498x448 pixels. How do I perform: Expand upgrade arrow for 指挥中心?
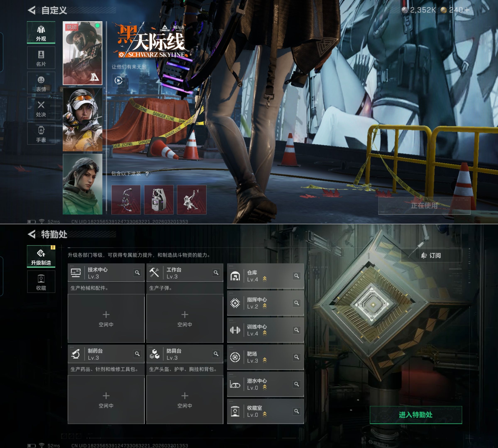click(x=265, y=306)
